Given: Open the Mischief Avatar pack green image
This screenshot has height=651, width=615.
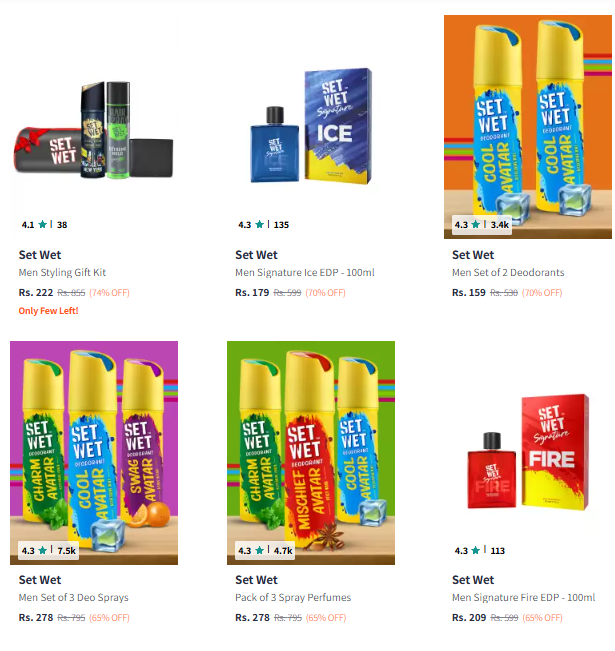Looking at the screenshot, I should coord(311,453).
